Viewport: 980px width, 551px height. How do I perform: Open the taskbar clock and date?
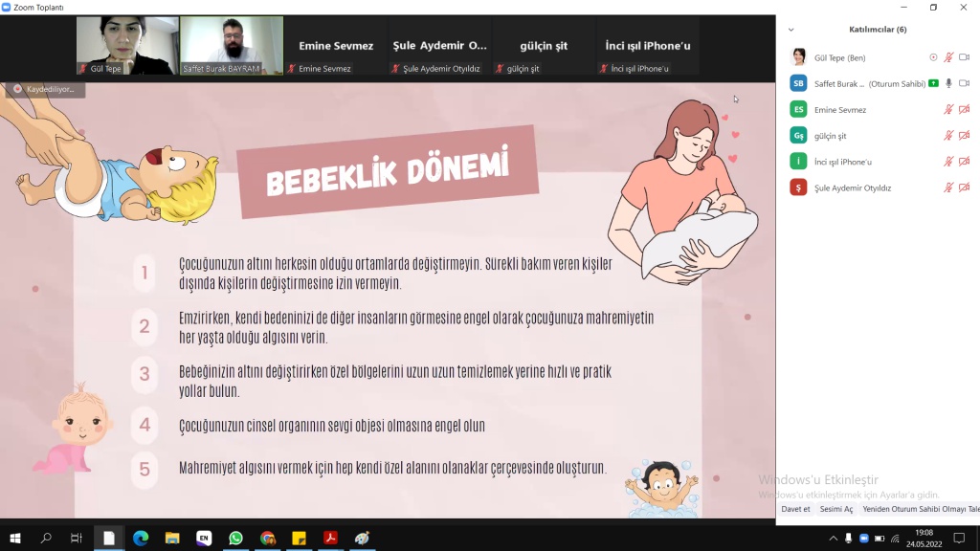924,539
